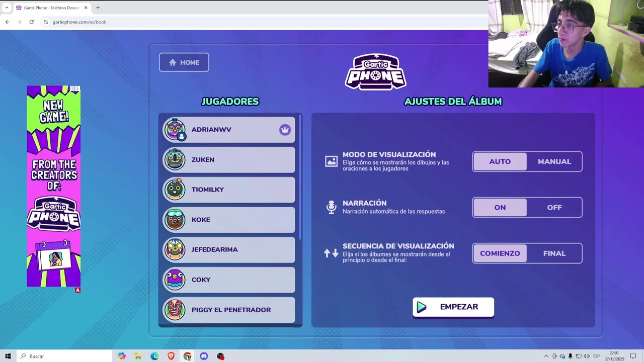The height and width of the screenshot is (362, 644).
Task: Click the network tray icon
Action: (x=579, y=356)
